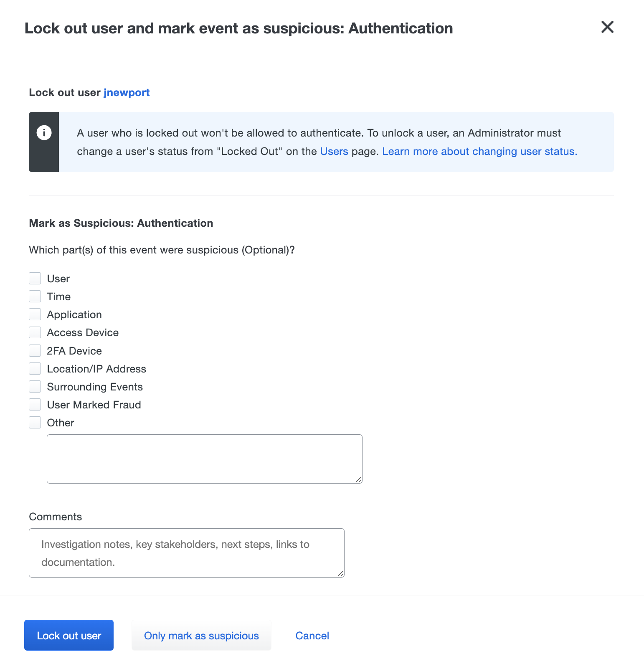Check the User checkbox
Screen dimensions: 644x669
pos(35,278)
